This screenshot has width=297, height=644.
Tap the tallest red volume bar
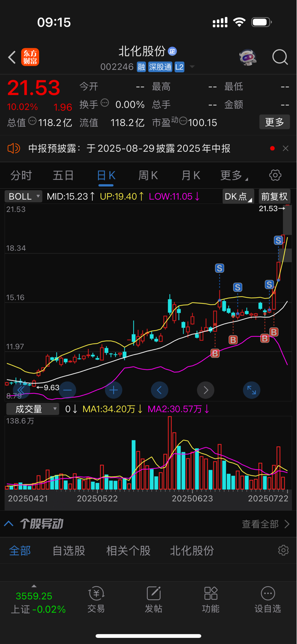[x=170, y=453]
